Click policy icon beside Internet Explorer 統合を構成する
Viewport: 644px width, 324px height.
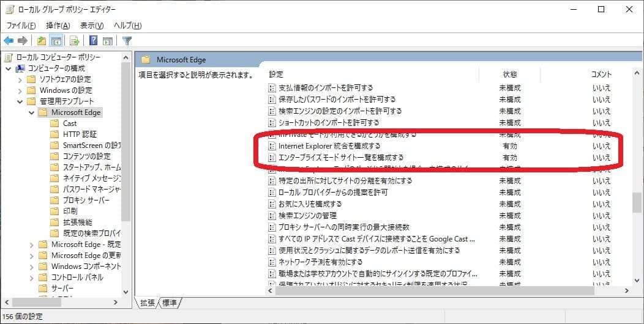[272, 146]
